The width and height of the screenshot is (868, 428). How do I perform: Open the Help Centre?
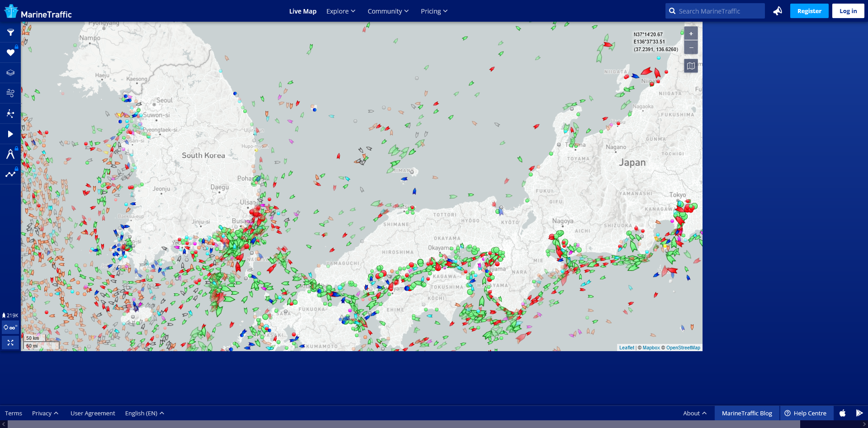tap(807, 413)
